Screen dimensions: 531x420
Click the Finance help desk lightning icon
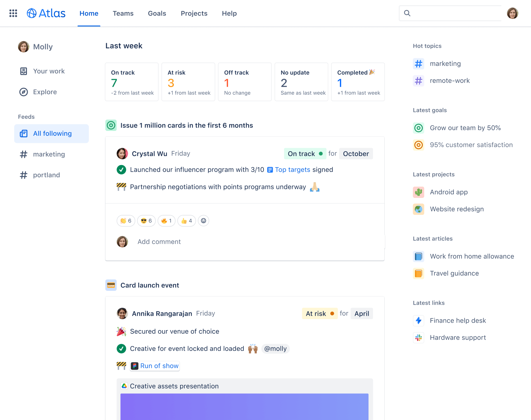pos(418,321)
